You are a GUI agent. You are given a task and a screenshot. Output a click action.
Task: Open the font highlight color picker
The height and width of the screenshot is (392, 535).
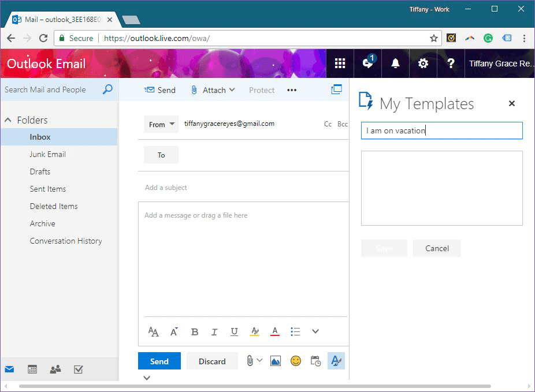[x=255, y=331]
